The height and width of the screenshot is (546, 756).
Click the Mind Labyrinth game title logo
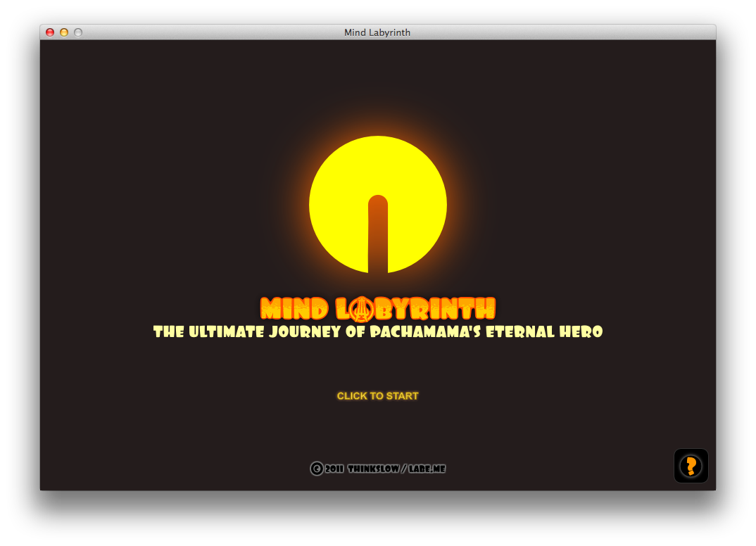[x=378, y=309]
